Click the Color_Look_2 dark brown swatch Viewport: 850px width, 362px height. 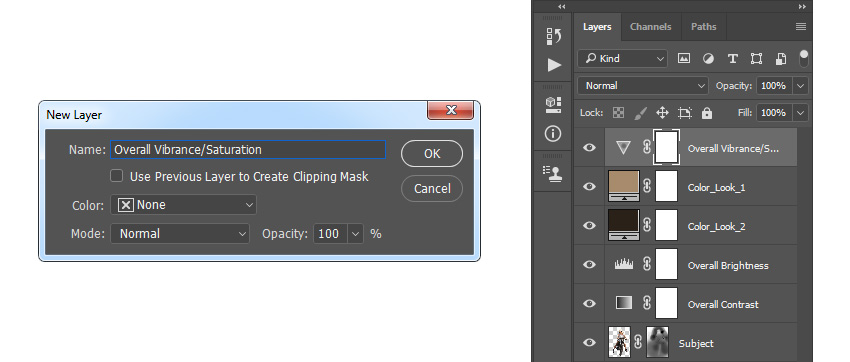pyautogui.click(x=624, y=225)
